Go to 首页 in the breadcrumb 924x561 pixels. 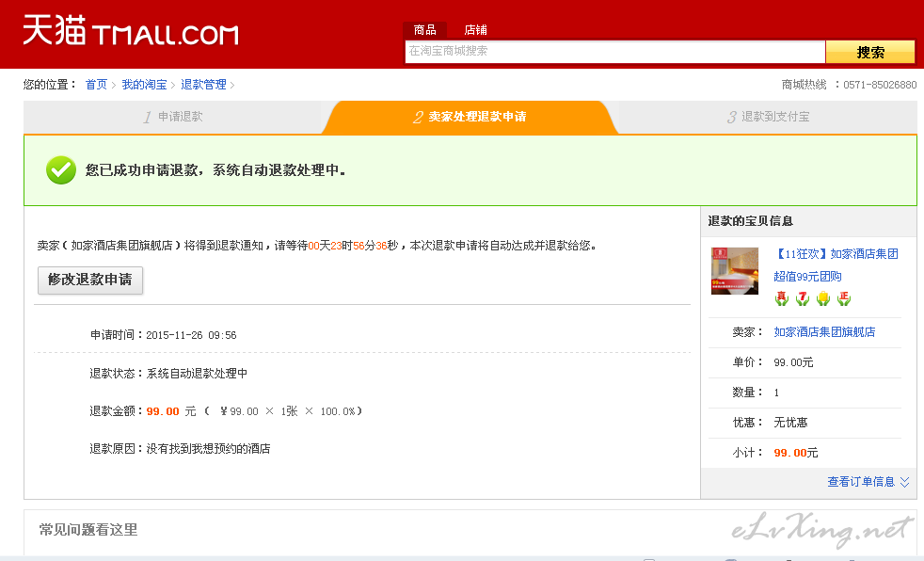click(x=96, y=85)
